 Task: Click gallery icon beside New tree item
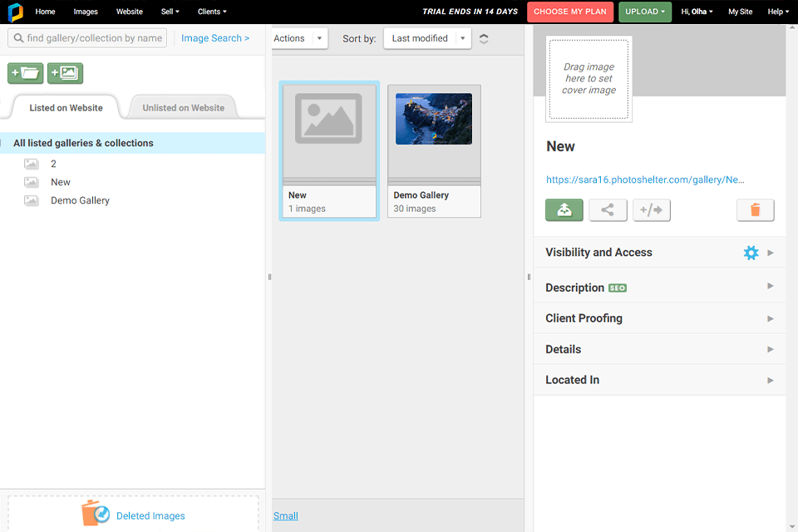[x=32, y=182]
